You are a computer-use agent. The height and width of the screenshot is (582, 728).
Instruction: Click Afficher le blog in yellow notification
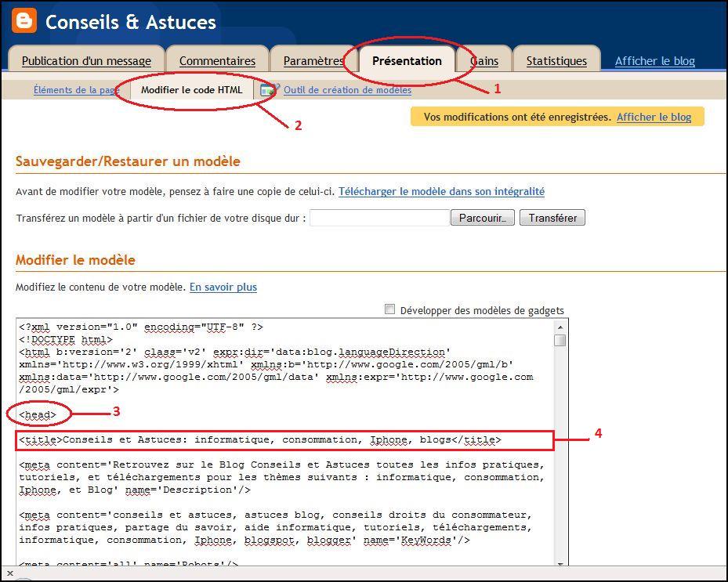coord(654,117)
